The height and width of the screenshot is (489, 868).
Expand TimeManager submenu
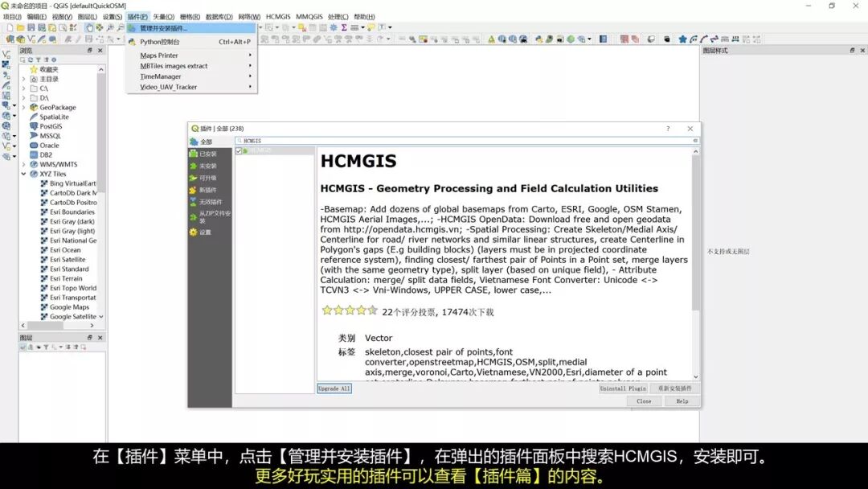[191, 76]
